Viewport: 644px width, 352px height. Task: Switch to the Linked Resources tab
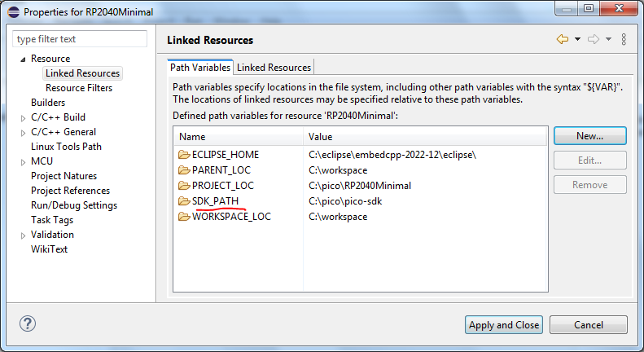point(274,68)
